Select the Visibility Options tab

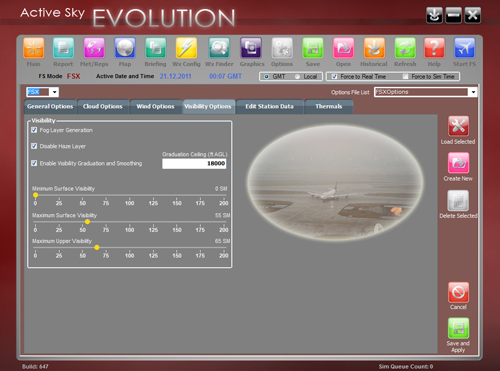(x=208, y=107)
